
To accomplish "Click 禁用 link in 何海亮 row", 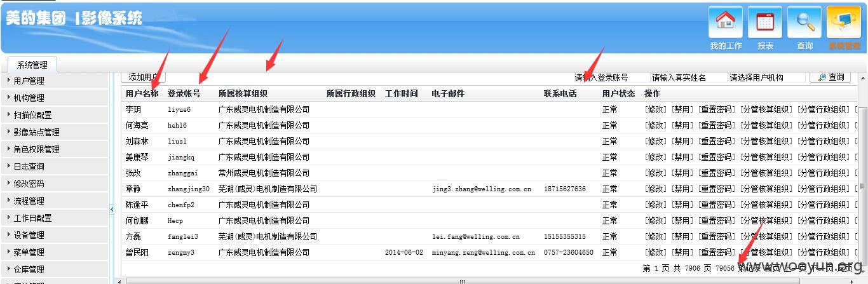I will pyautogui.click(x=683, y=125).
